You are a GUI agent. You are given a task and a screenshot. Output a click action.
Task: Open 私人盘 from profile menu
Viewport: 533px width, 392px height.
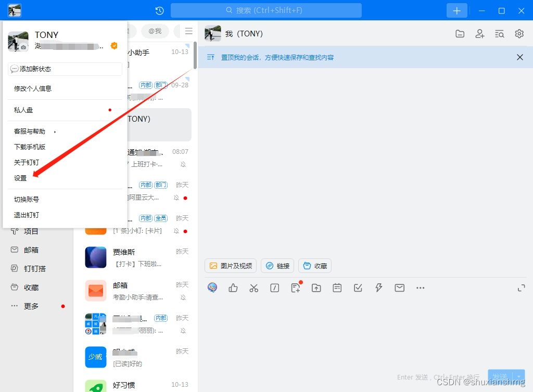coord(65,110)
